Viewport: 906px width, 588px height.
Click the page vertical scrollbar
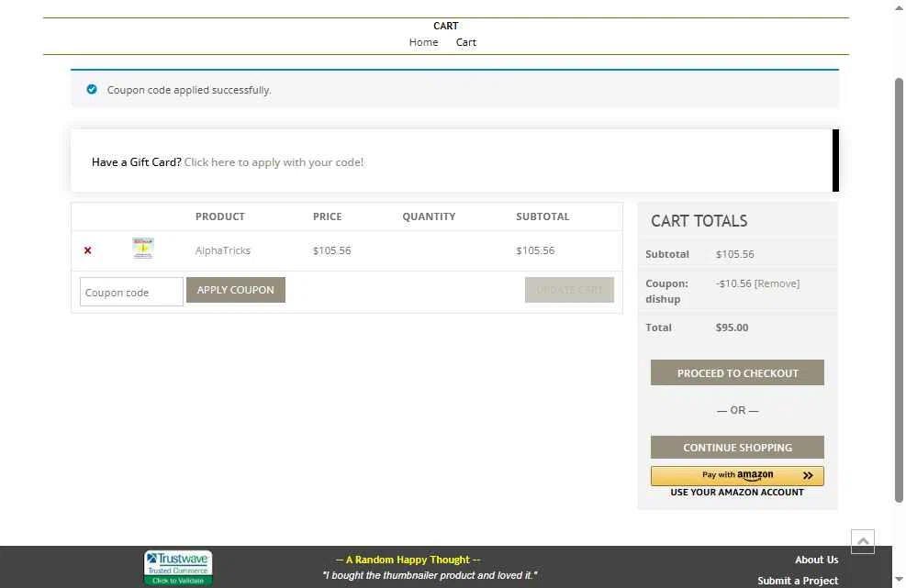click(899, 290)
